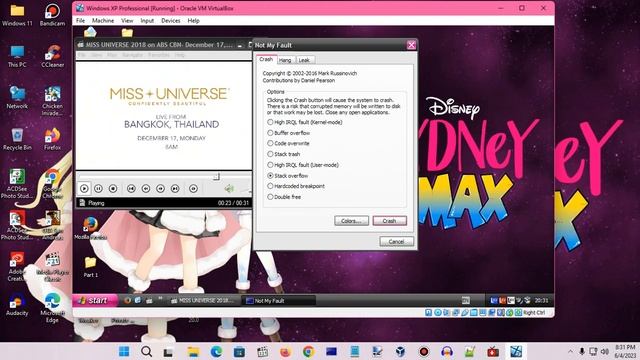Skip to previous track in media player
Image resolution: width=640 pixels, height=360 pixels.
pyautogui.click(x=131, y=189)
